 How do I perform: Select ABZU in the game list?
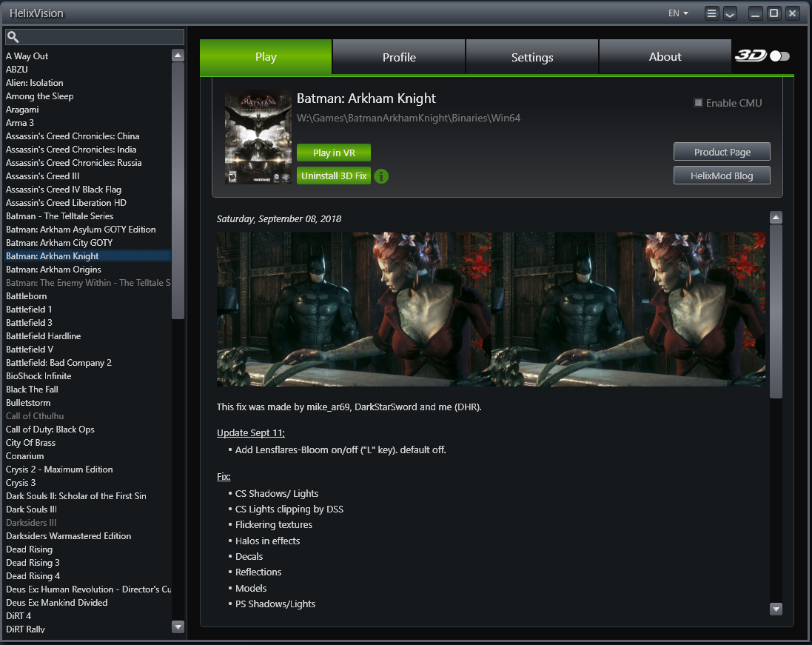click(16, 70)
